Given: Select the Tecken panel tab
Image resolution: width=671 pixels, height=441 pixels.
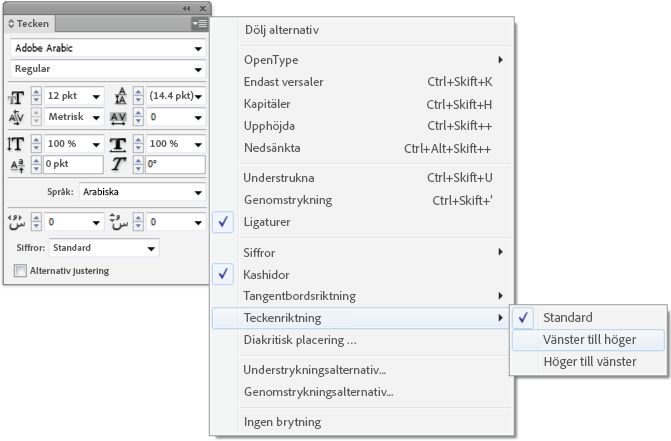Looking at the screenshot, I should 29,24.
